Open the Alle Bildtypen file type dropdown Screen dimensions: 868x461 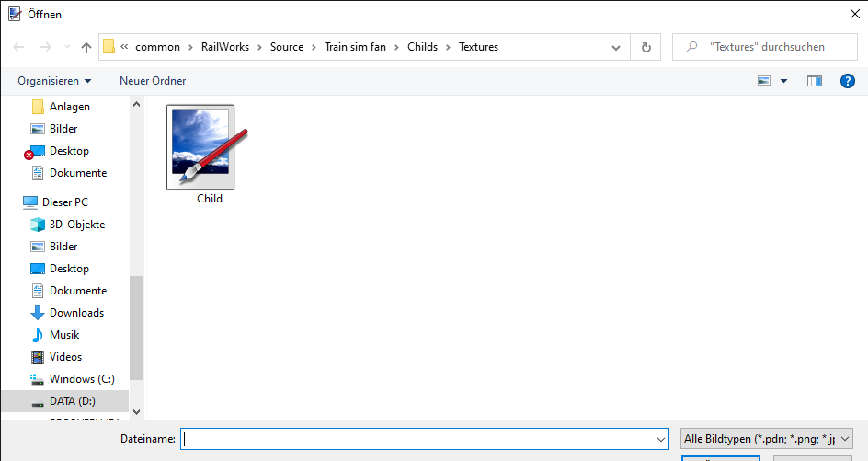767,439
